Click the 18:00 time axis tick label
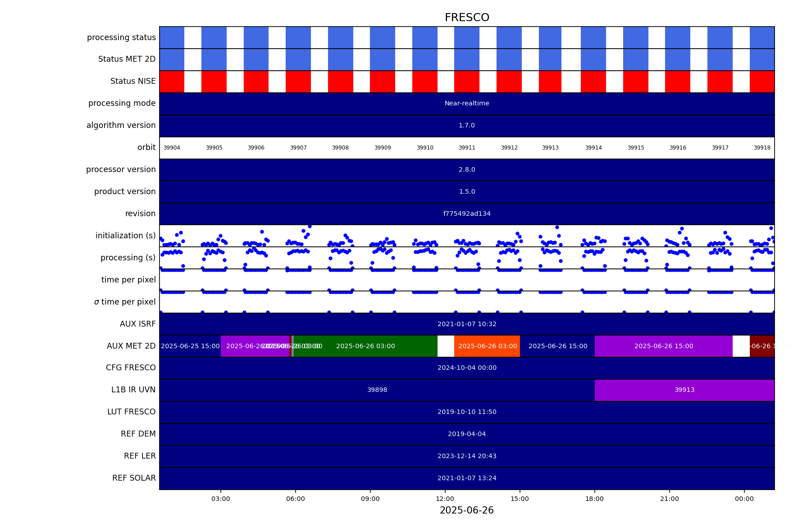The width and height of the screenshot is (798, 532). [x=595, y=499]
